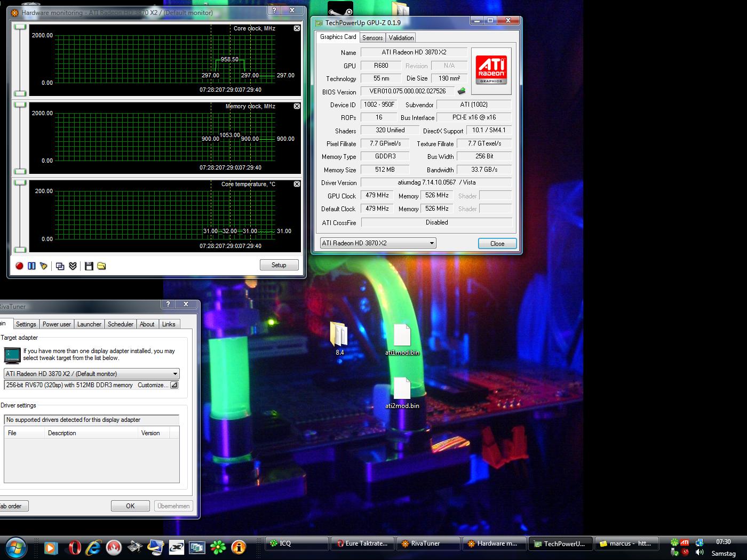Click the Version column header in driver list
This screenshot has height=560, width=747.
pos(154,433)
